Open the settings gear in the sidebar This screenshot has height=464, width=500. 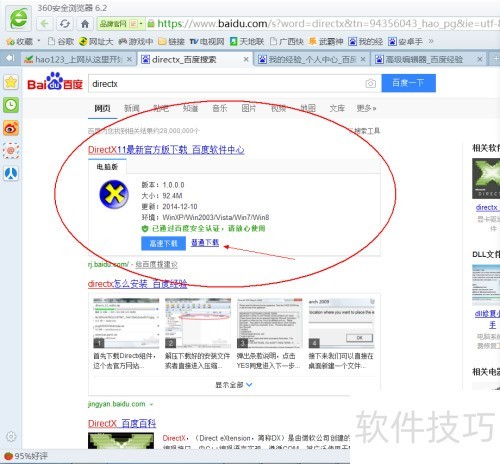tap(11, 436)
